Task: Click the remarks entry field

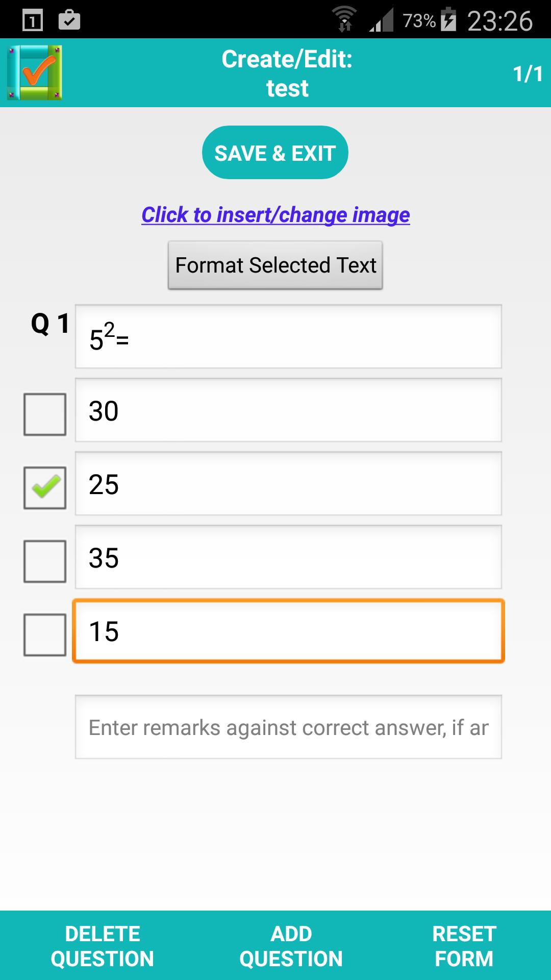Action: 289,727
